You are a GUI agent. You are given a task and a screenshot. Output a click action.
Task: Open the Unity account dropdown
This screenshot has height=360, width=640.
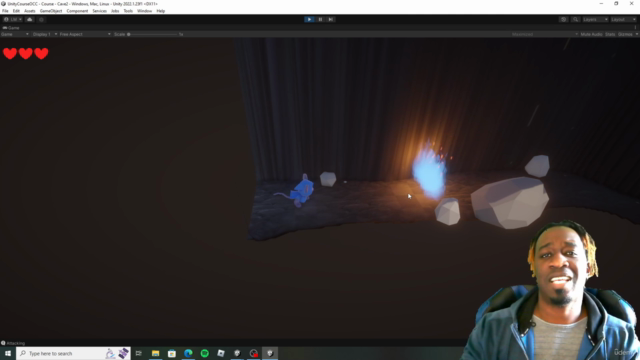point(13,19)
